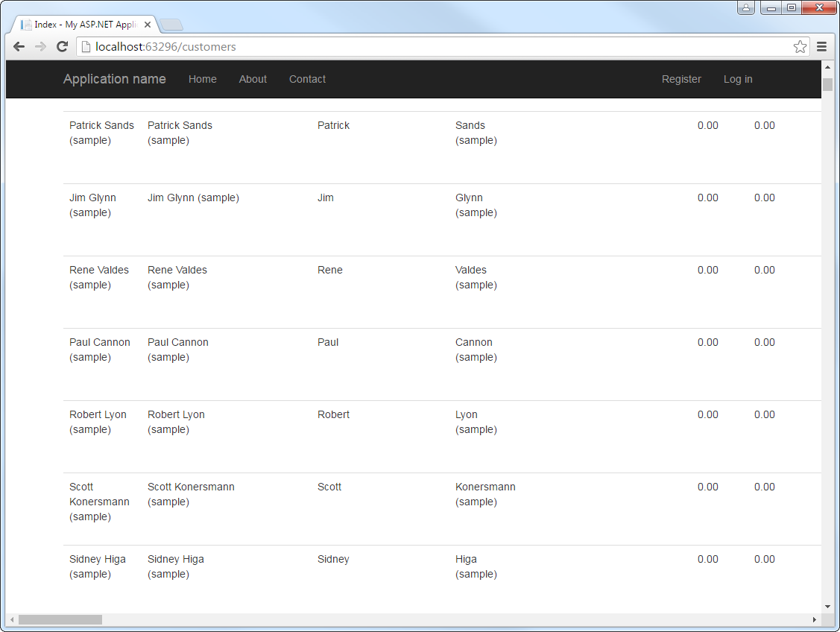Click the vertical scrollbar down arrow
Viewport: 840px width, 632px height.
point(827,607)
